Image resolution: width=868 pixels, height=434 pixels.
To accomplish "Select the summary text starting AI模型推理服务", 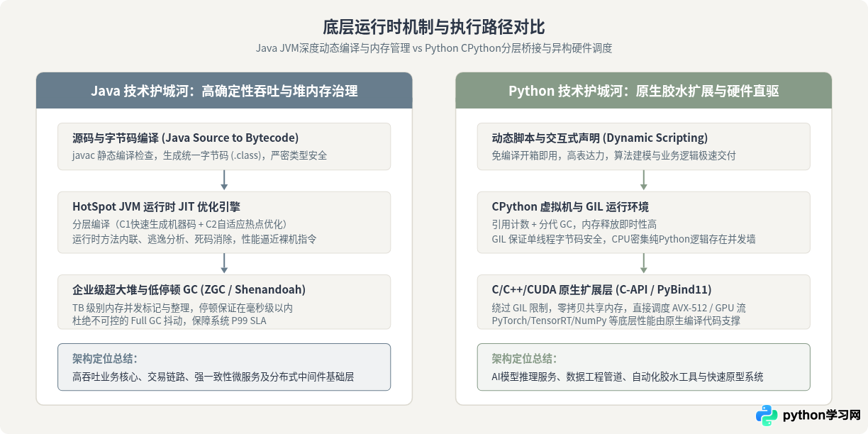I will tap(628, 377).
